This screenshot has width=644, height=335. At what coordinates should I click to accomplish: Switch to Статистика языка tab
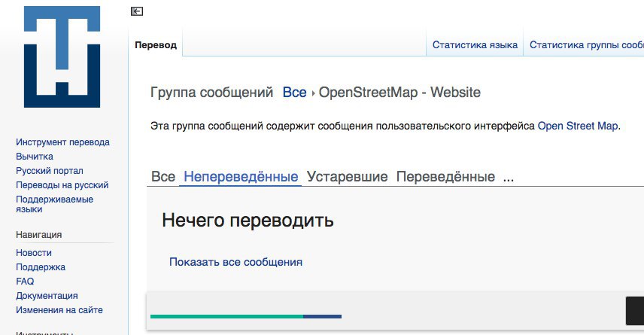click(x=475, y=45)
